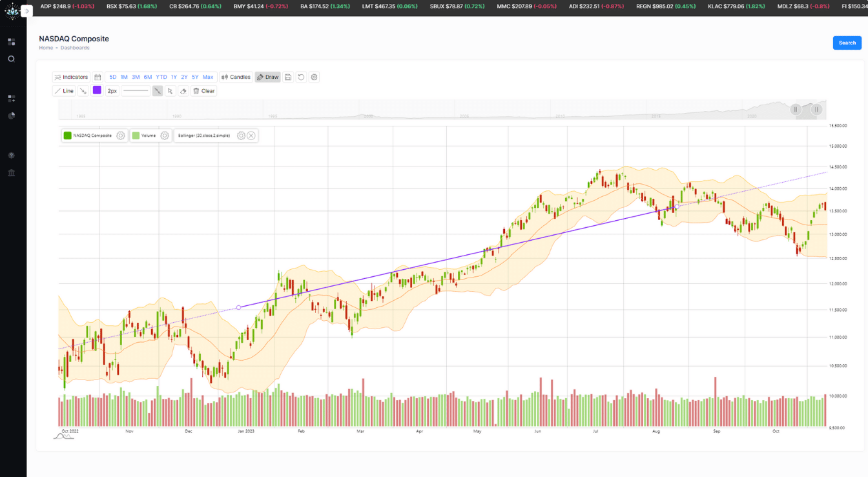868x477 pixels.
Task: Select the pointer cursor tool
Action: tap(170, 91)
